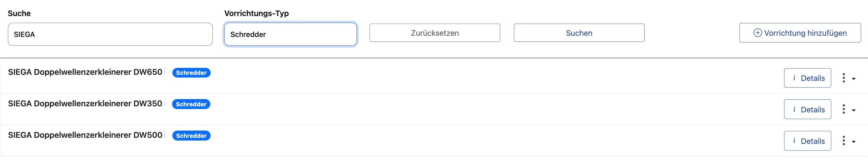
Task: Click info icon in DW650 Details button
Action: 794,78
